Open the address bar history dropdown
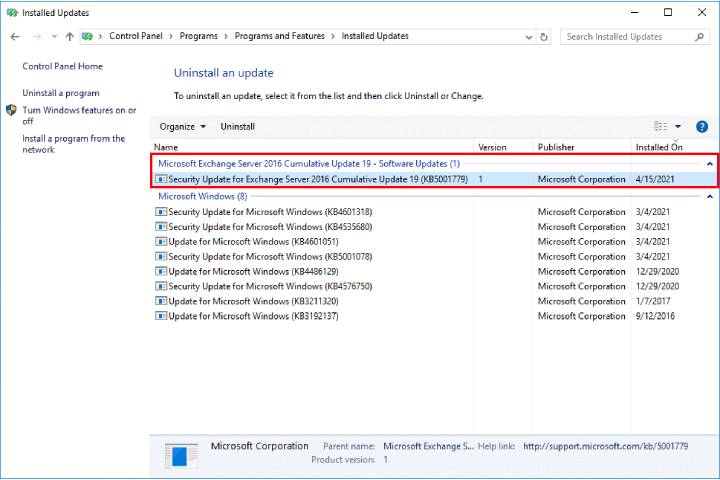The image size is (720, 480). click(x=529, y=37)
